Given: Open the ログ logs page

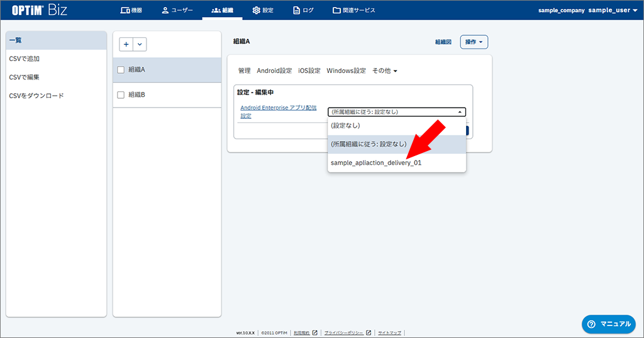Looking at the screenshot, I should (303, 10).
